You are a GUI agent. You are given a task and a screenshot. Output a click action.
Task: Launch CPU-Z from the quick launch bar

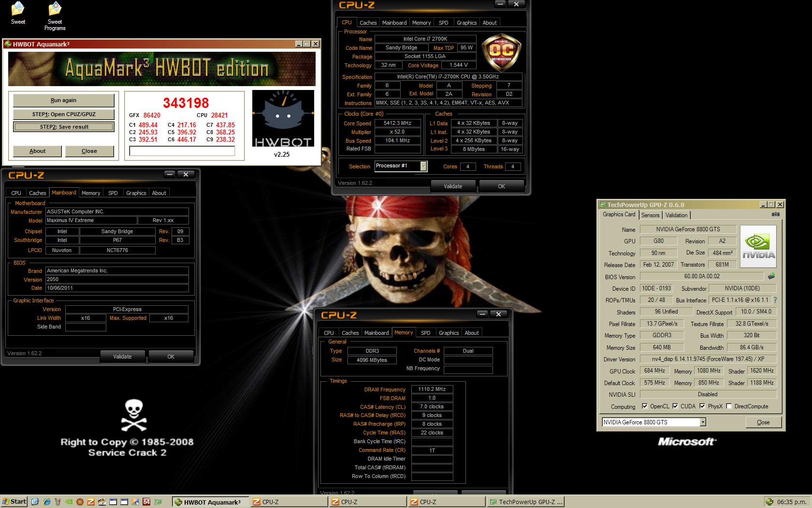(91, 502)
